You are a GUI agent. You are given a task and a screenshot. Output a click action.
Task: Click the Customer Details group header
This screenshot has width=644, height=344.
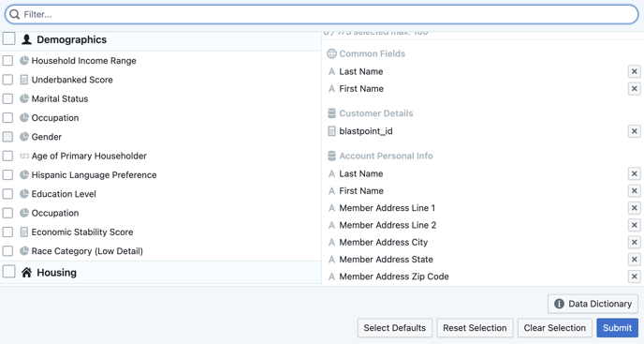tap(370, 113)
